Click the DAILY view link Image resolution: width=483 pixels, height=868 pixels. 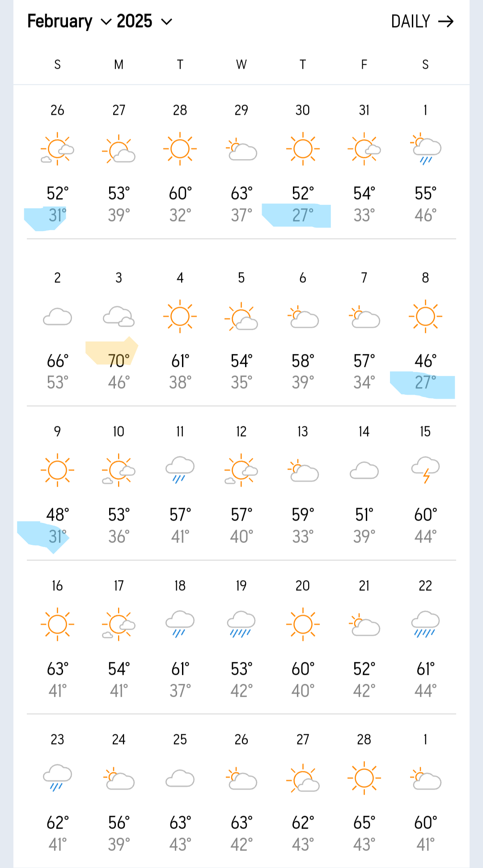(410, 21)
